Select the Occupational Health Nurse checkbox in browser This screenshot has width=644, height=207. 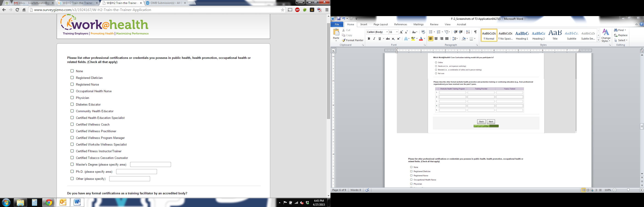[72, 91]
